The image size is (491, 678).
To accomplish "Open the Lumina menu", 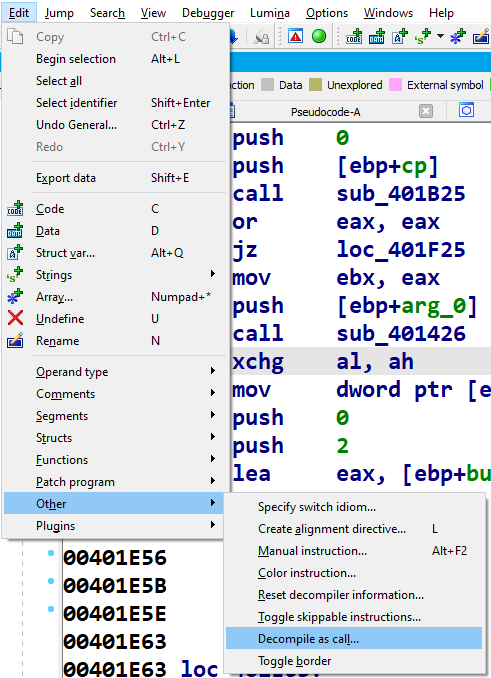I will point(270,13).
